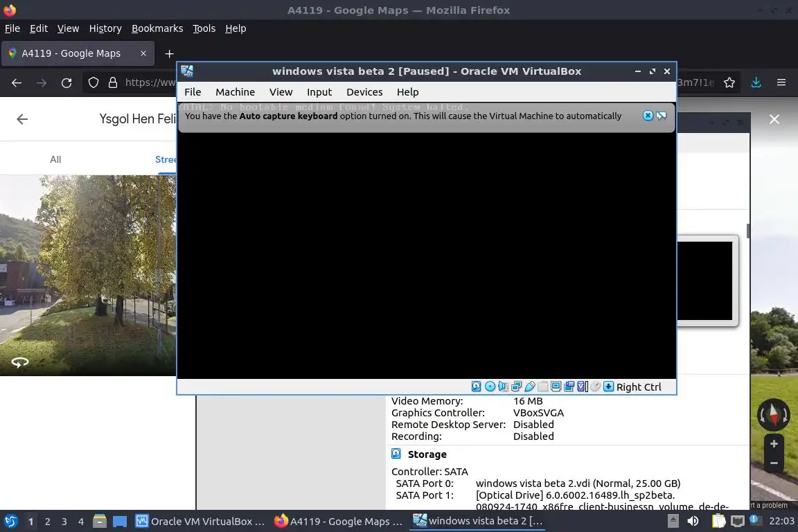Click the optical disc indicator in VM status bar
Image resolution: width=798 pixels, height=532 pixels.
[490, 387]
